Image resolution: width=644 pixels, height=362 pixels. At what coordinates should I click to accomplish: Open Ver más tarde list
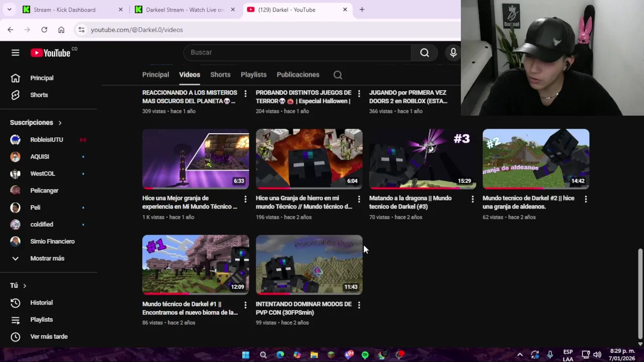48,337
